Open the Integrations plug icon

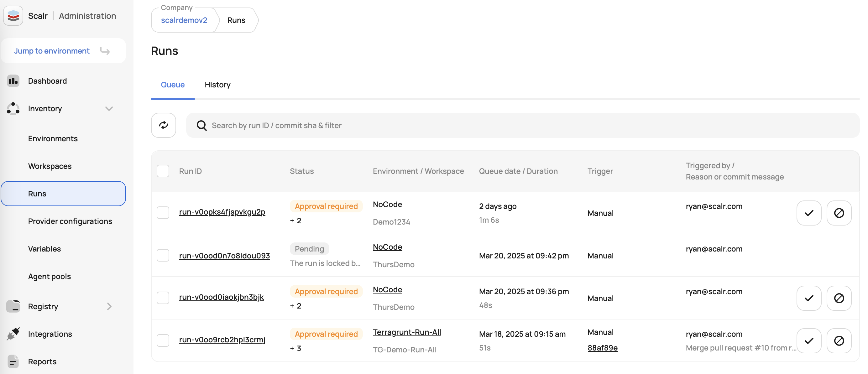[13, 334]
